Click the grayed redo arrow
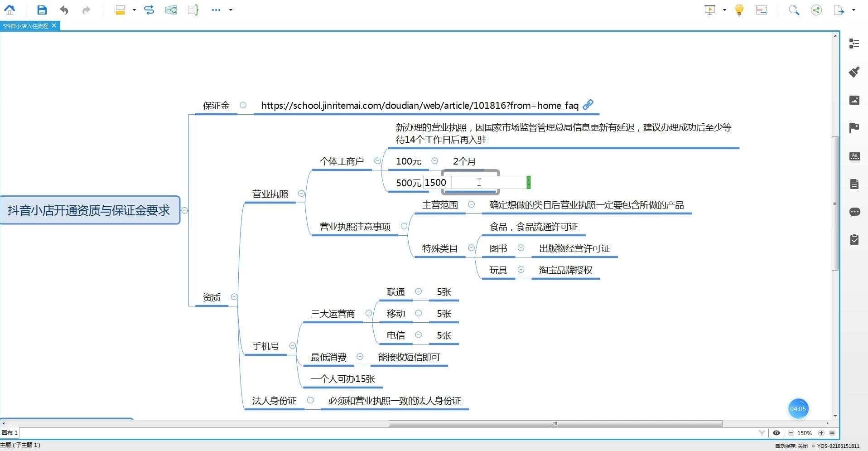 (x=86, y=10)
